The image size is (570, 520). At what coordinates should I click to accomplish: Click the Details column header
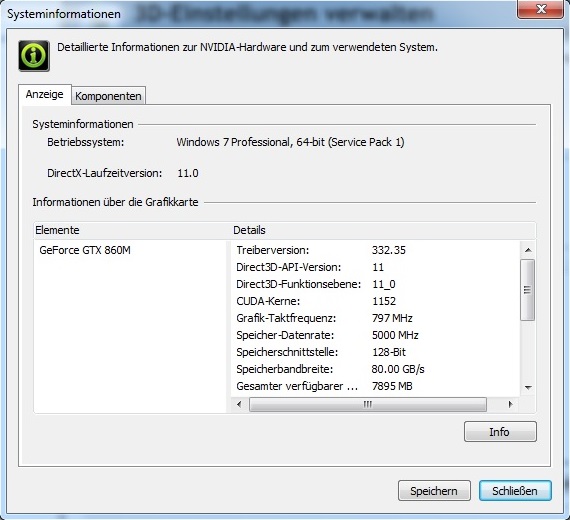(383, 230)
